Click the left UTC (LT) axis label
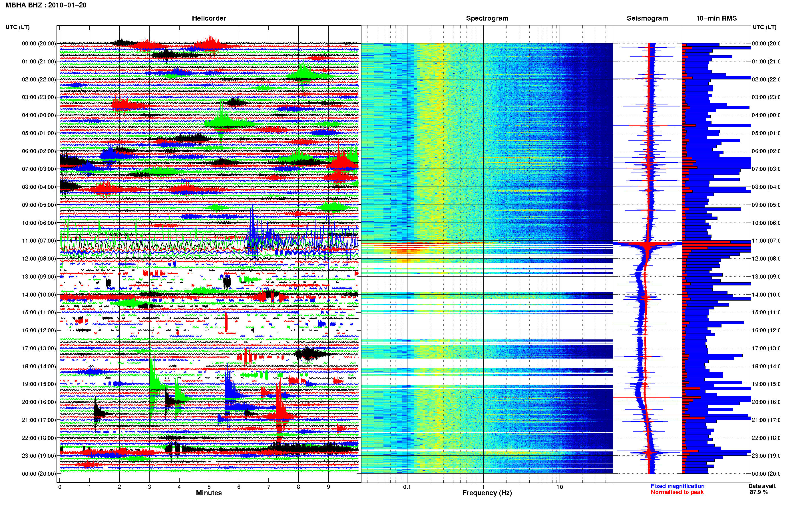Screen dimensions: 812x508 (17, 27)
